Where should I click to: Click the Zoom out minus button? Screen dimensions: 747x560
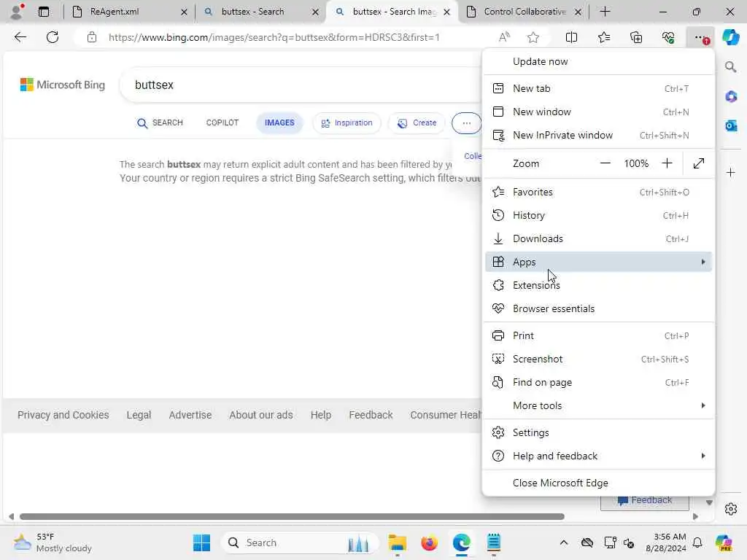point(605,163)
